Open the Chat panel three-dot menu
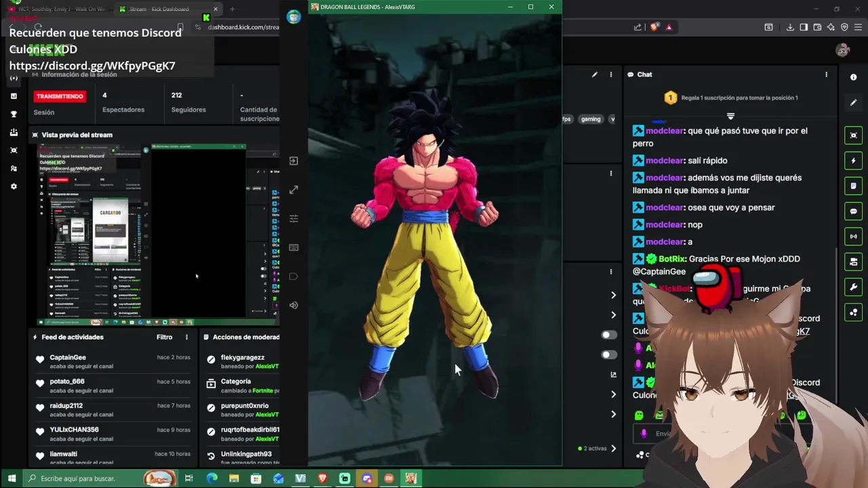 click(x=826, y=75)
